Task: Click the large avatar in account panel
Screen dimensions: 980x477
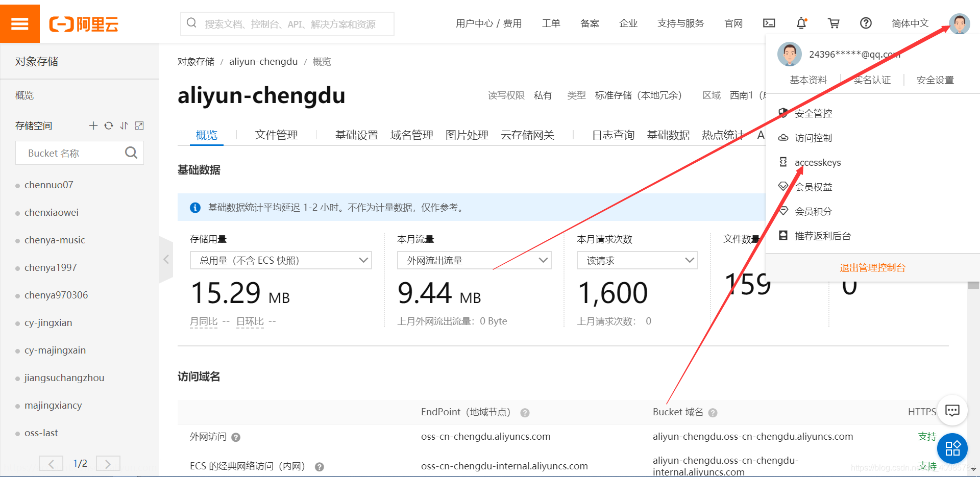Action: (x=790, y=54)
